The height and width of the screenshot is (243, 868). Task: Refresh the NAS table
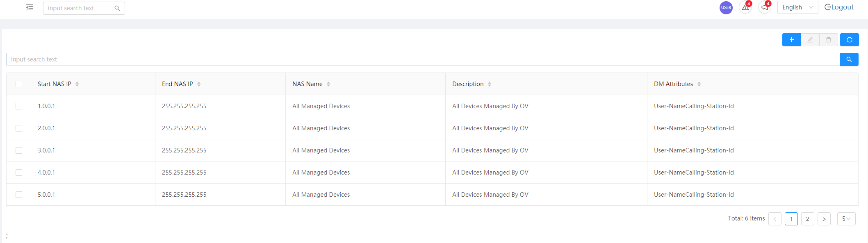click(x=850, y=40)
